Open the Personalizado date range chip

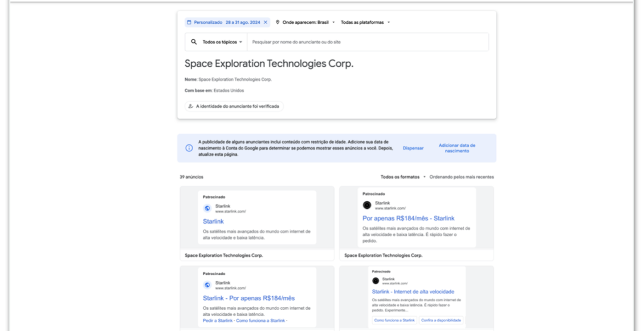[x=227, y=22]
